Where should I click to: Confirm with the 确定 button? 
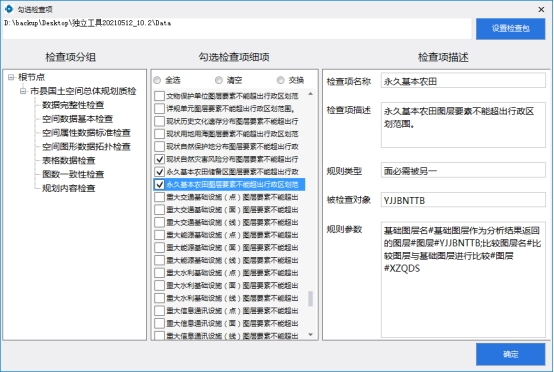511,354
